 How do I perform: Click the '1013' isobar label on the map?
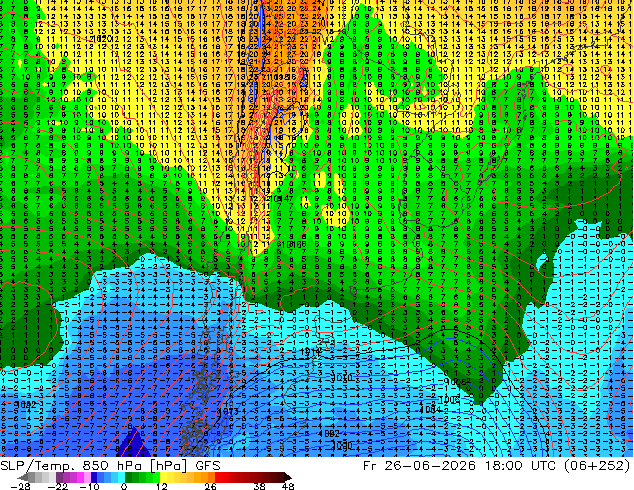pyautogui.click(x=228, y=412)
